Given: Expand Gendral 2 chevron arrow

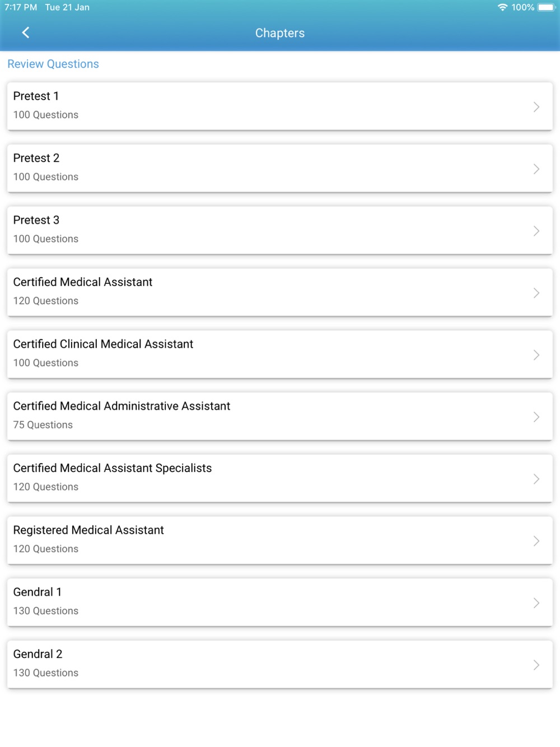Looking at the screenshot, I should 536,665.
